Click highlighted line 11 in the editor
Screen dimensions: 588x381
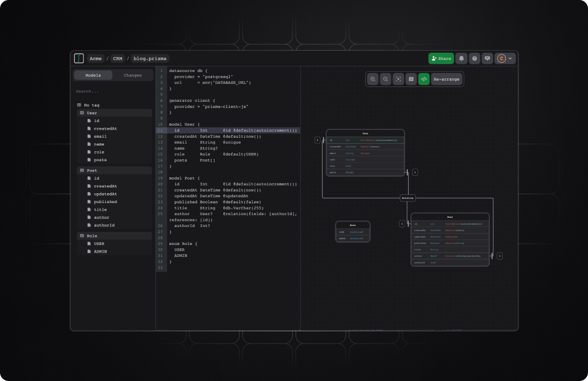[x=228, y=131]
